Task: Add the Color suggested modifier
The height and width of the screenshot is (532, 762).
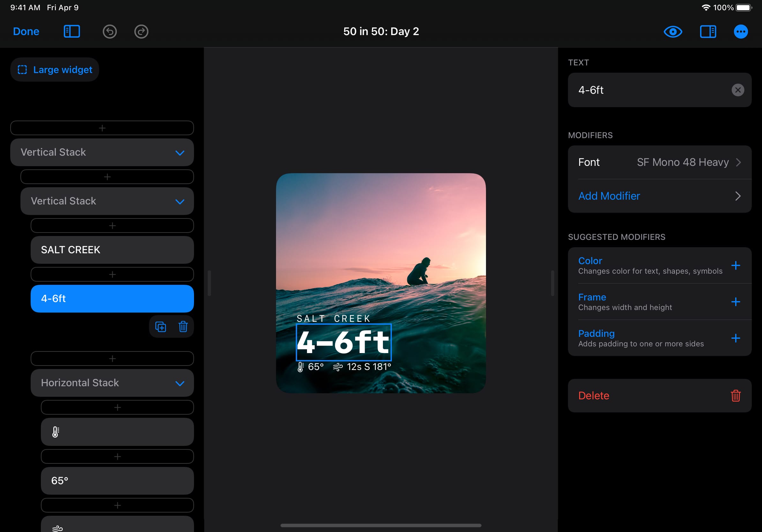Action: pos(736,265)
